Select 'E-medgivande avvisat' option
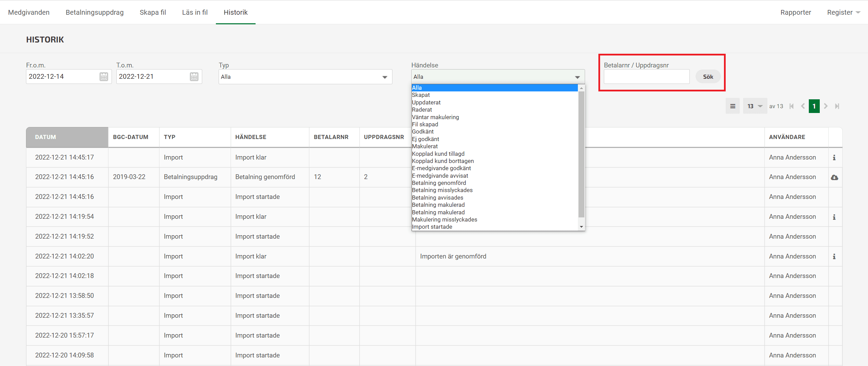This screenshot has width=868, height=366. (x=494, y=176)
